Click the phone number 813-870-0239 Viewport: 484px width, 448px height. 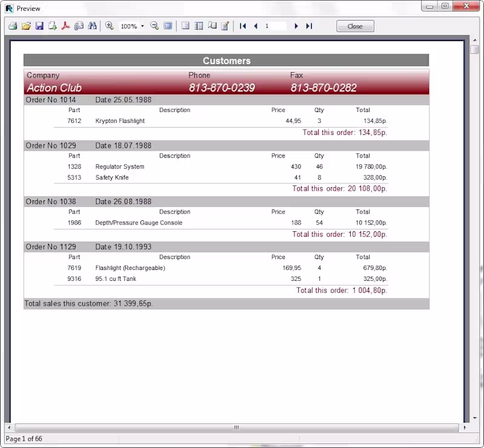point(221,88)
